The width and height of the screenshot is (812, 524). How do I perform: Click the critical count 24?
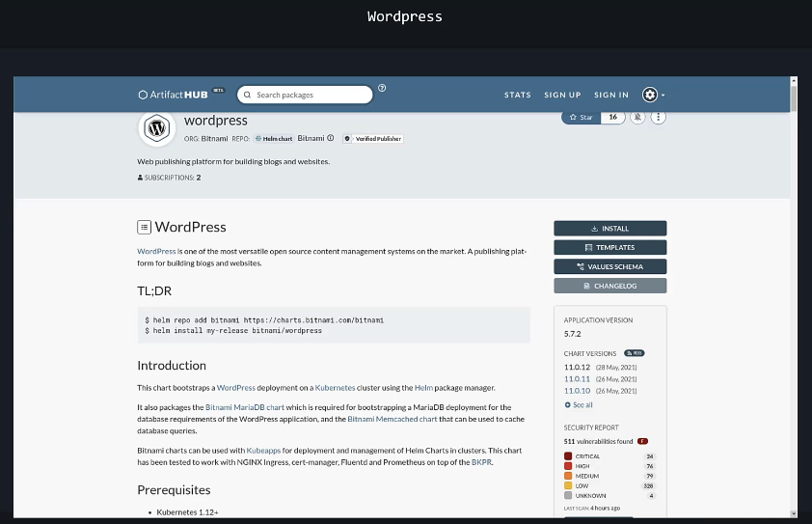click(x=650, y=456)
